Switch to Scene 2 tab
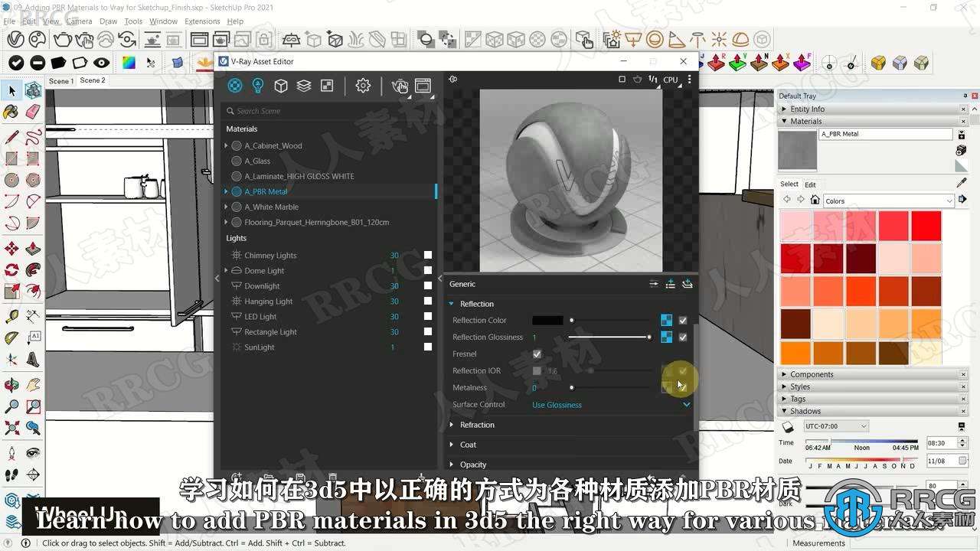Image resolution: width=980 pixels, height=551 pixels. click(x=93, y=80)
